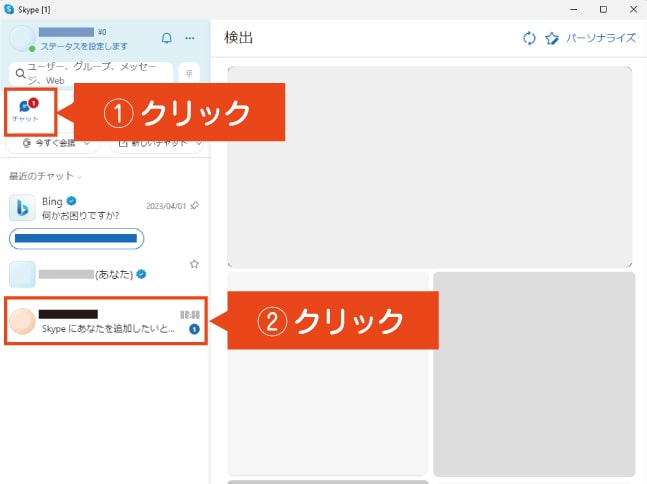Open the Bing chat conversation

pyautogui.click(x=105, y=208)
